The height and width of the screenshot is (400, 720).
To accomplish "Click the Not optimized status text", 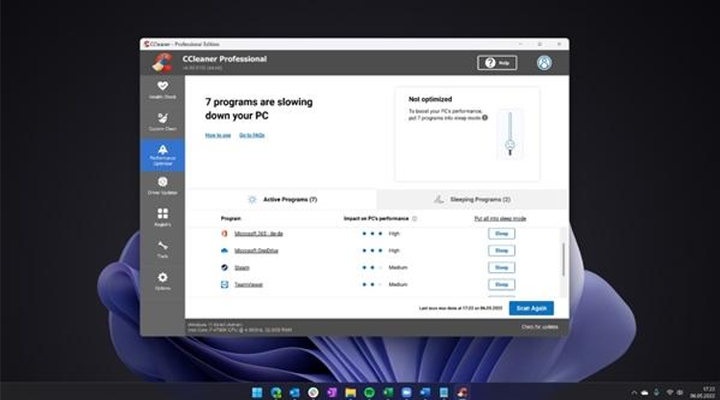I will pos(430,99).
